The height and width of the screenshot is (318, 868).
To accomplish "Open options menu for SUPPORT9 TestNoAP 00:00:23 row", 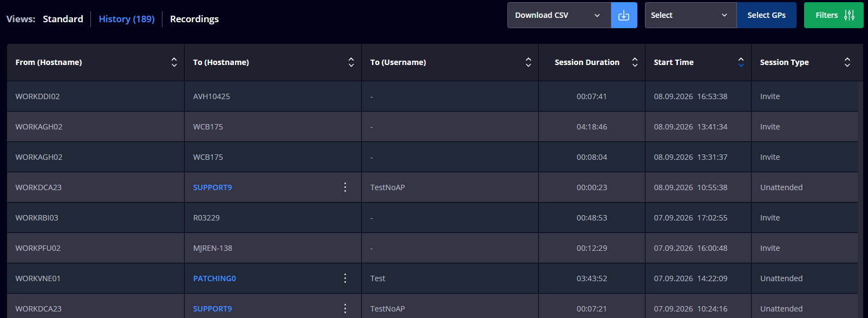I will pos(345,187).
